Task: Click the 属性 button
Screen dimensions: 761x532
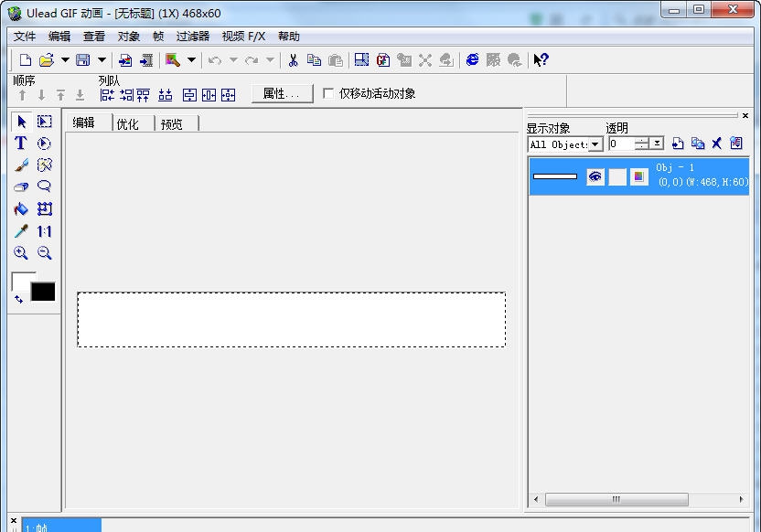Action: (x=282, y=92)
